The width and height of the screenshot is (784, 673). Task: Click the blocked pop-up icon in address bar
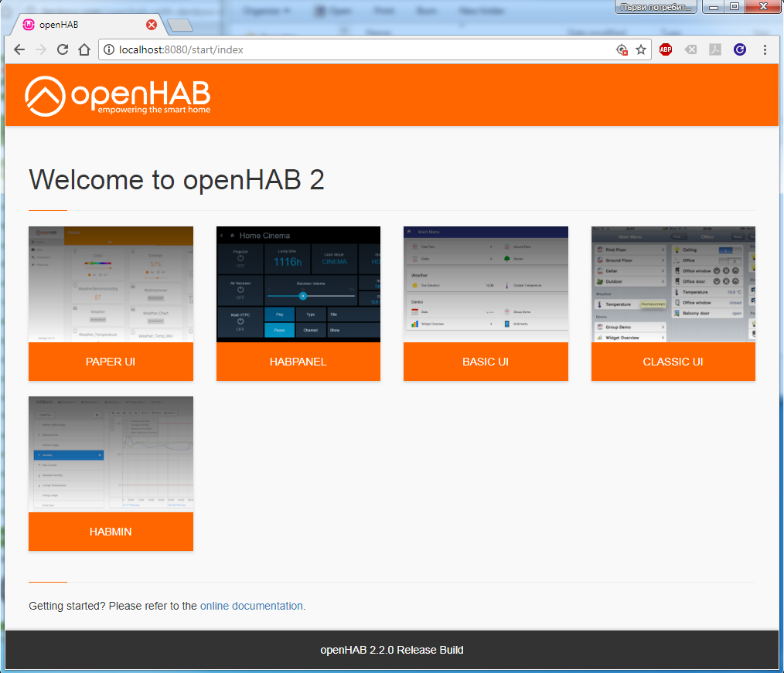[x=622, y=49]
